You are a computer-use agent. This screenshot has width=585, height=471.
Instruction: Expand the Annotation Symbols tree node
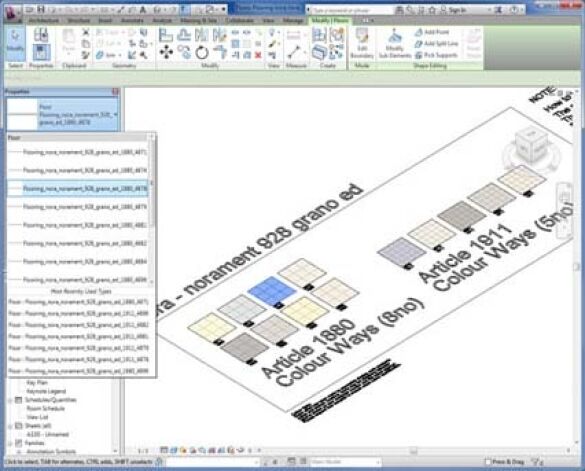pos(19,452)
